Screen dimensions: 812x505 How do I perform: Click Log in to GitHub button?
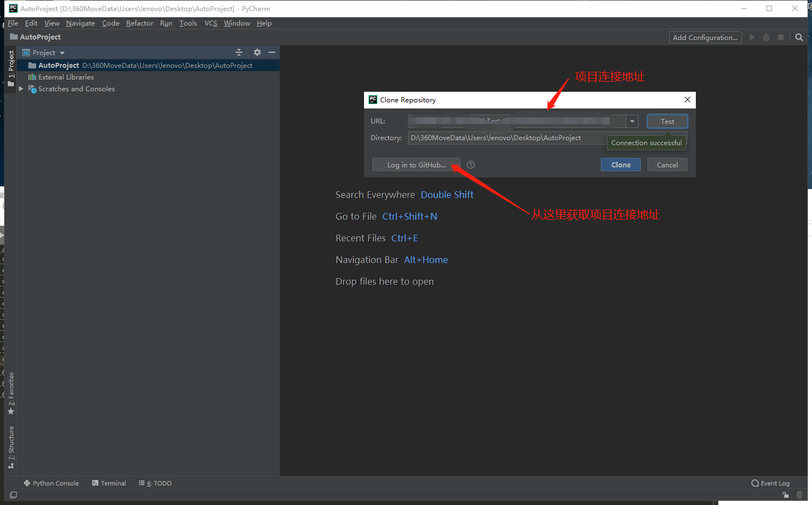click(x=416, y=165)
